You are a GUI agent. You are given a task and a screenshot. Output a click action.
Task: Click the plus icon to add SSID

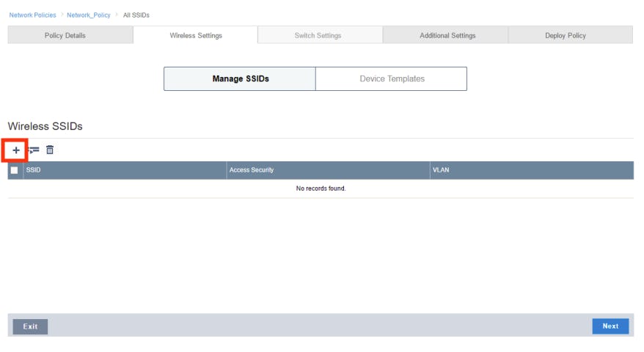click(16, 150)
